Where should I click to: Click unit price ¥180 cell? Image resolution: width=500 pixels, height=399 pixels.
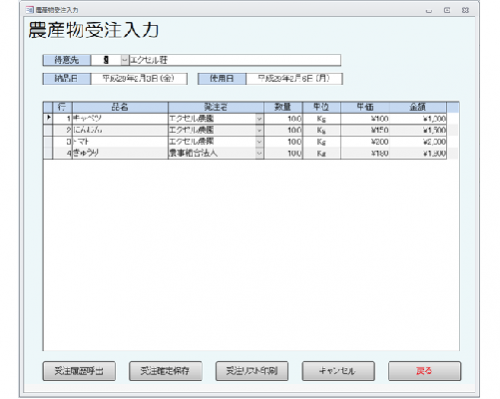point(365,153)
